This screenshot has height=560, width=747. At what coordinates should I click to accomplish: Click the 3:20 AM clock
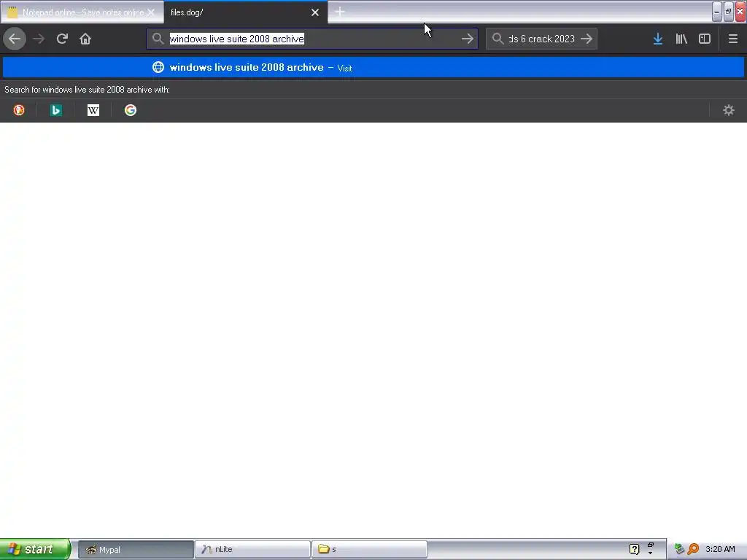point(720,549)
